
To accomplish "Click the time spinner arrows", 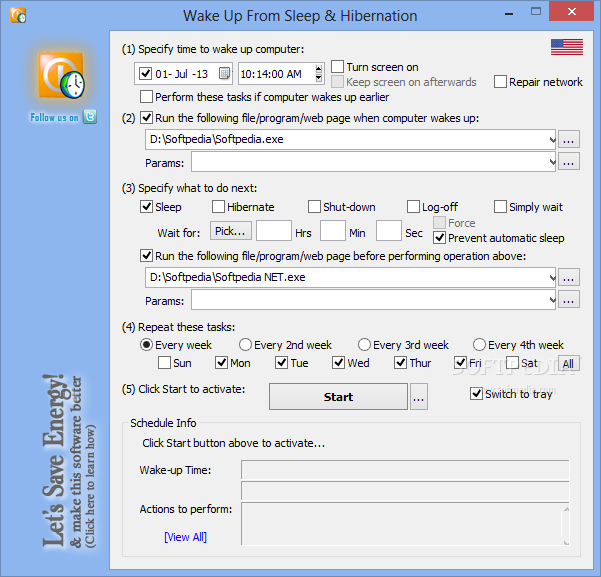I will (319, 73).
